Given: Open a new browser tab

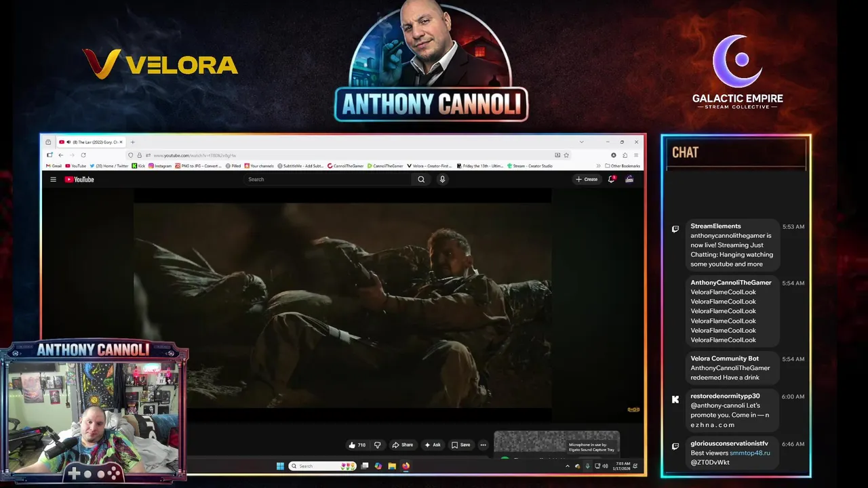Looking at the screenshot, I should click(x=132, y=142).
